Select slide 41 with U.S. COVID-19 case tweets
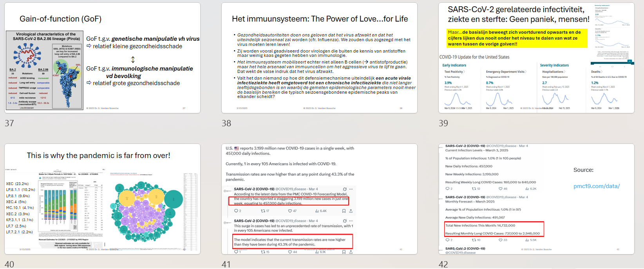Screen dimensions: 644x269 pos(319,199)
